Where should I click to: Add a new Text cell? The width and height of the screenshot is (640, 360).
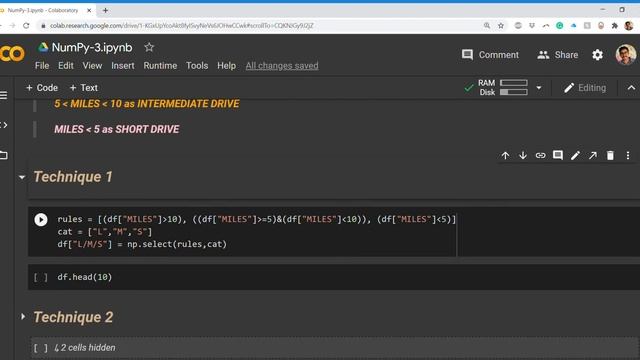[x=84, y=88]
